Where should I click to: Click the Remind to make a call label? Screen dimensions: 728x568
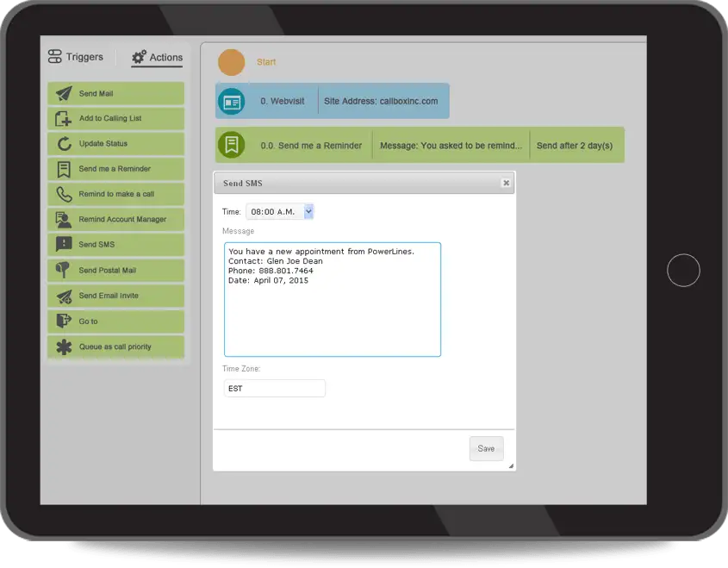(116, 194)
